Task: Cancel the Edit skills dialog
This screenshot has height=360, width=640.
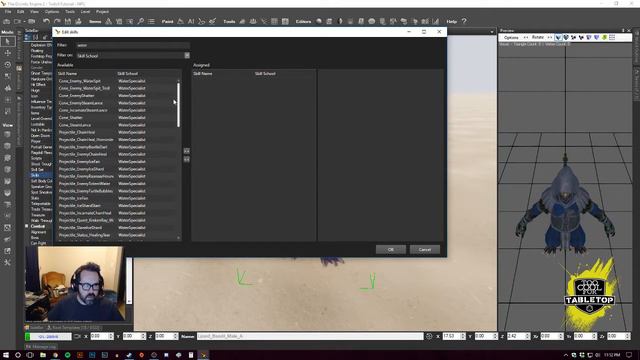Action: [x=424, y=249]
